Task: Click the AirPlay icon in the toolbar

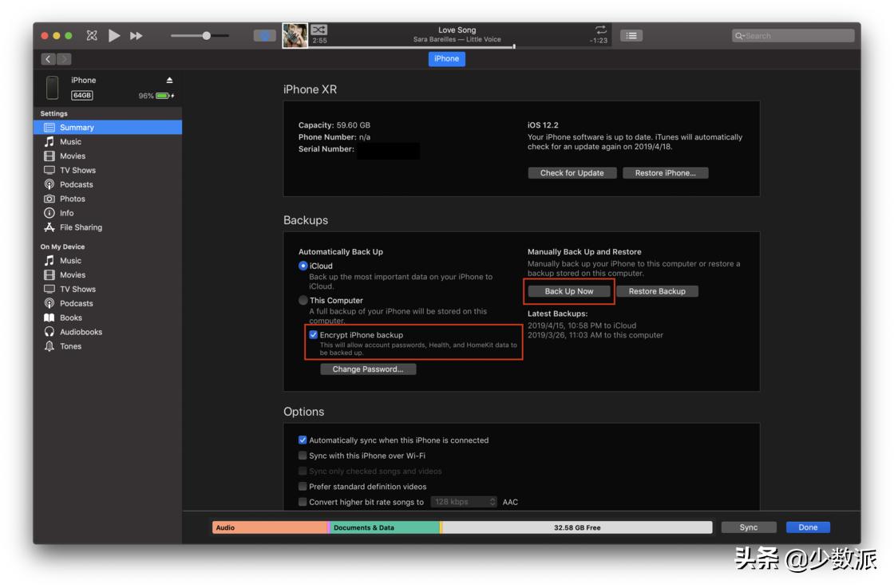Action: [264, 36]
